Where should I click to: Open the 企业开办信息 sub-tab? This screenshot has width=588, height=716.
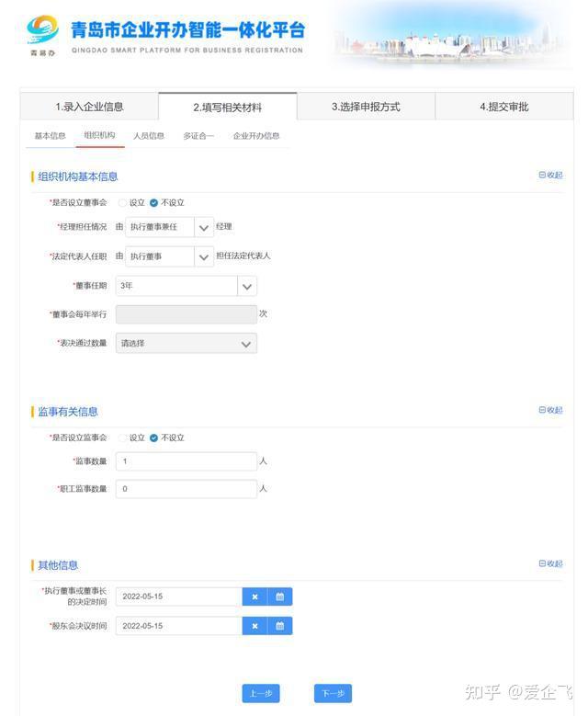coord(256,136)
